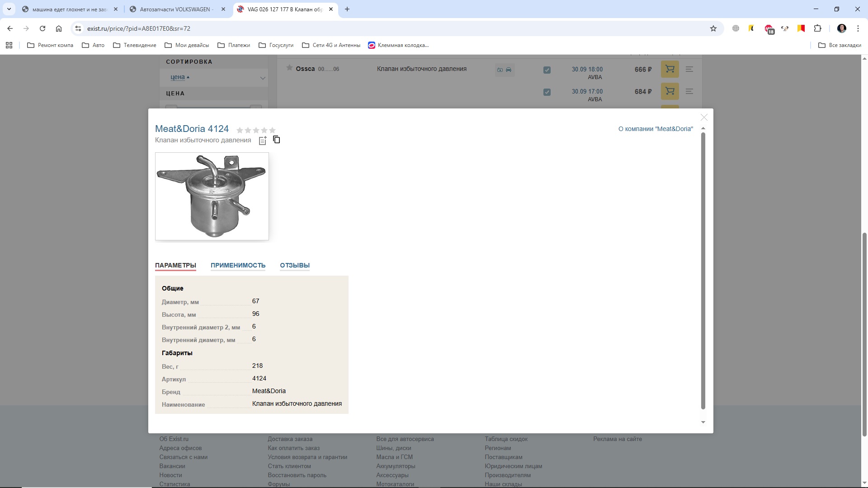Open the browser extensions puzzle icon

click(x=817, y=28)
